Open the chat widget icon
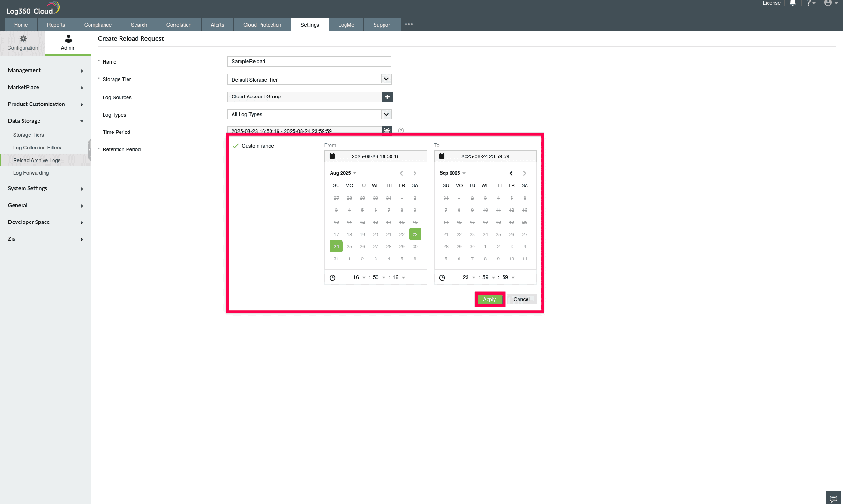The image size is (843, 504). click(833, 498)
